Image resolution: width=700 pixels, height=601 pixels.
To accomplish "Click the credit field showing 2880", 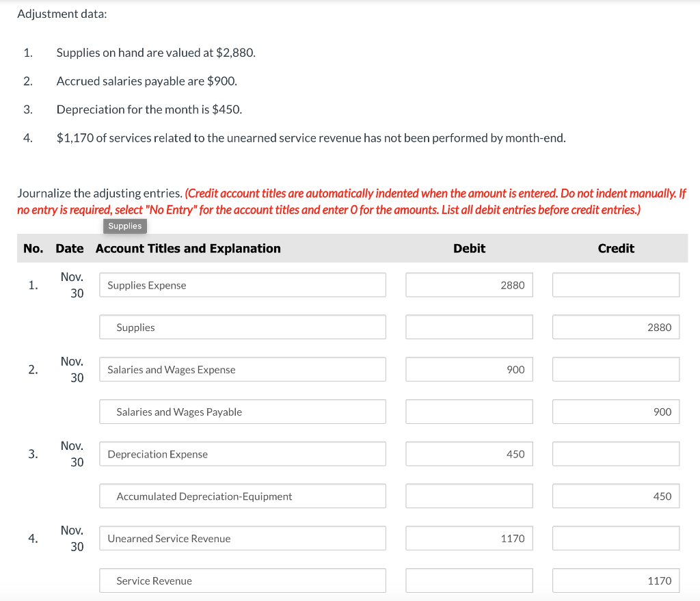I will click(x=615, y=327).
